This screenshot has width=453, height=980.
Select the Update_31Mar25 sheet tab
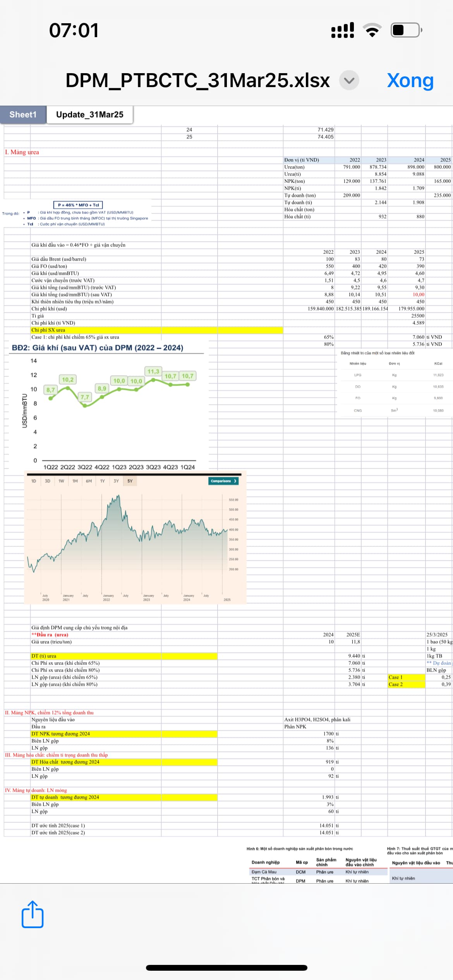[90, 115]
